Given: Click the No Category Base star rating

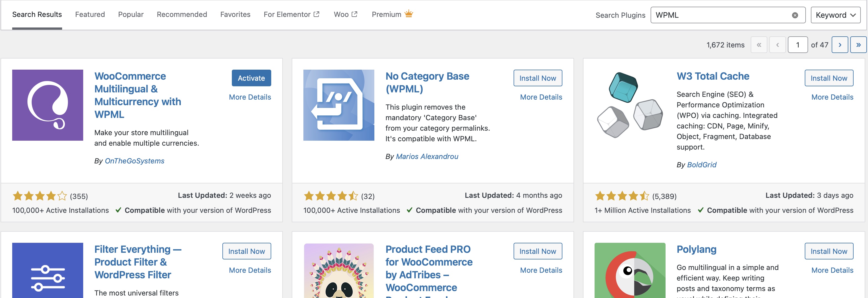Looking at the screenshot, I should [331, 196].
